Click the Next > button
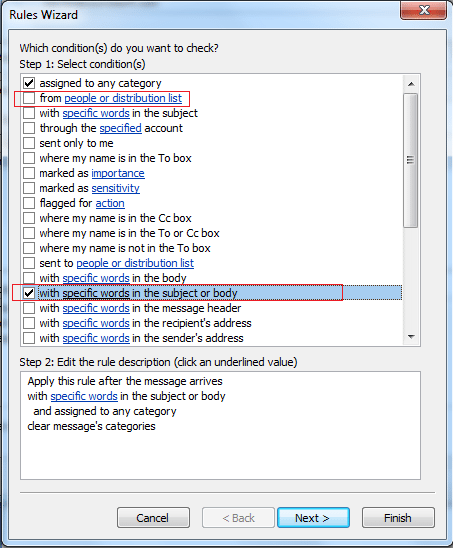 point(314,518)
